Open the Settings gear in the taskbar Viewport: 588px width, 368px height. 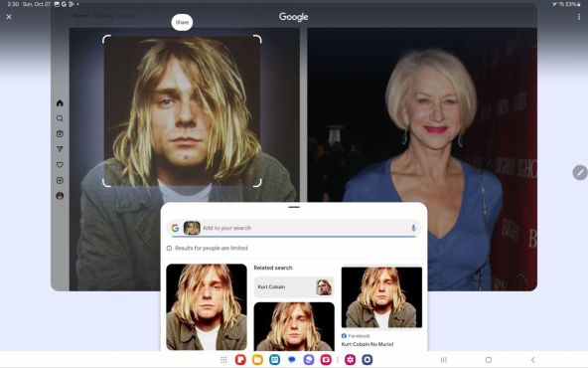coord(367,360)
